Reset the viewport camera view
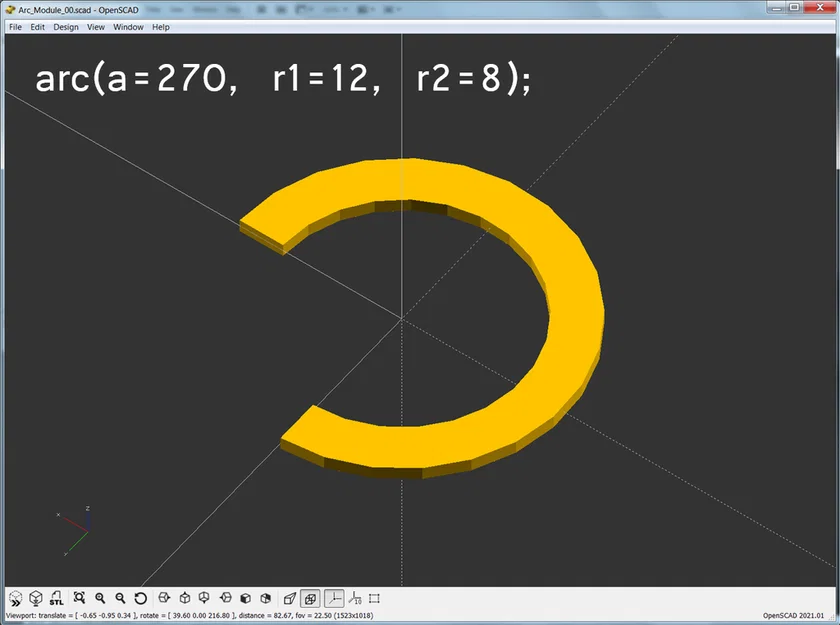Viewport: 840px width, 625px height. click(140, 598)
